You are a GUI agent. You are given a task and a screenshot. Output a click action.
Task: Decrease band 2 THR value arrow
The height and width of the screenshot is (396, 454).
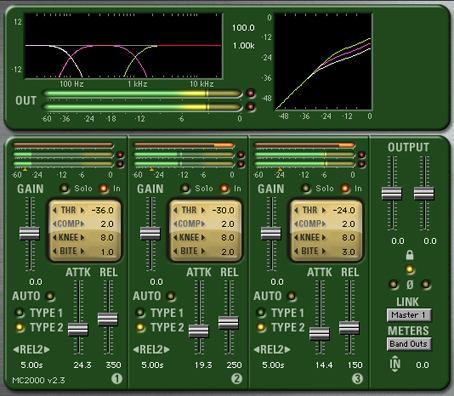pos(175,210)
